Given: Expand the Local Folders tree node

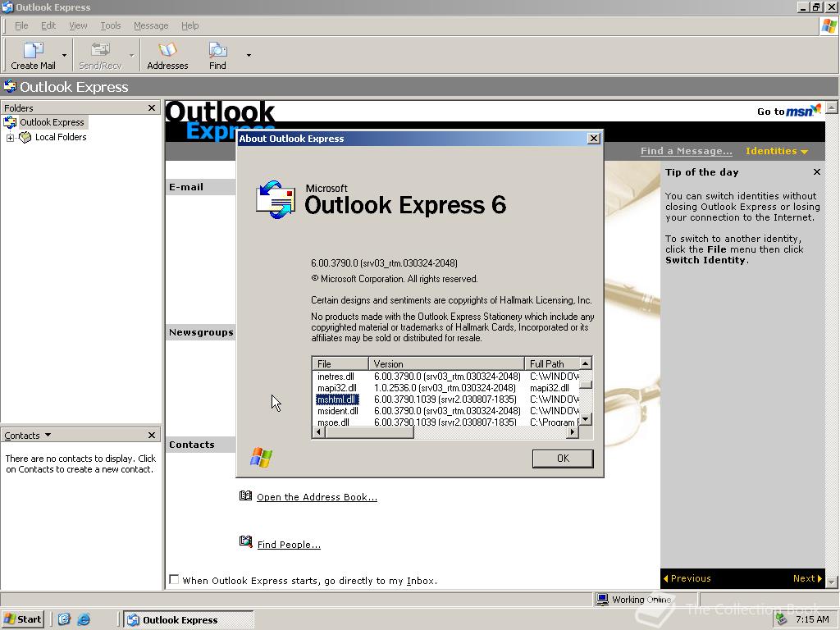Looking at the screenshot, I should pos(10,138).
